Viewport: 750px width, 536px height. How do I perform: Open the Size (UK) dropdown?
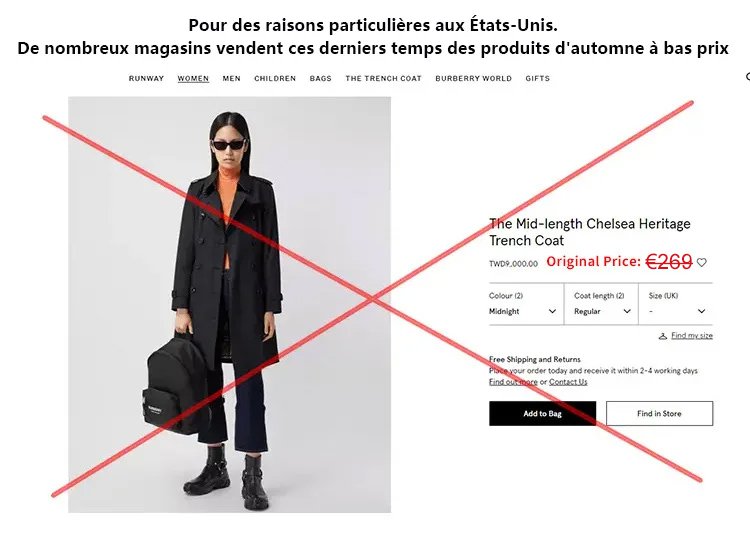pyautogui.click(x=676, y=304)
